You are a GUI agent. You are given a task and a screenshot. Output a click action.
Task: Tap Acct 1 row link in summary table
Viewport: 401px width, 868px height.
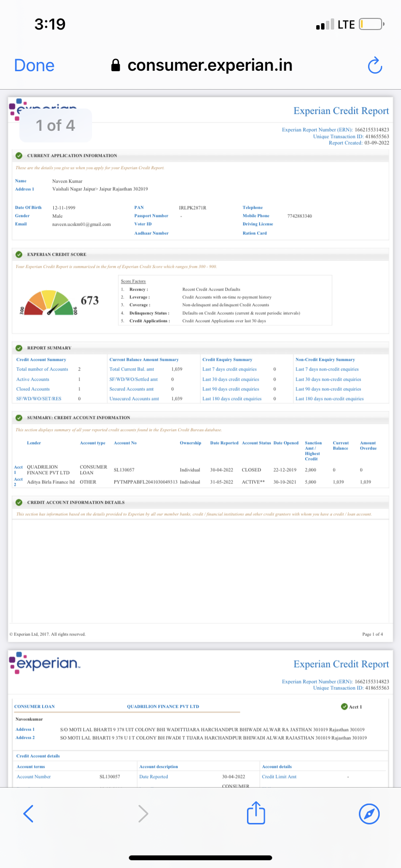pyautogui.click(x=18, y=470)
